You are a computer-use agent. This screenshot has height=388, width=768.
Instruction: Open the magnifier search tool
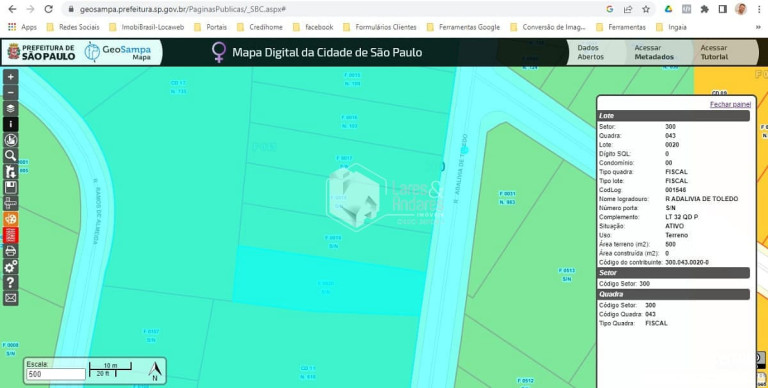pos(10,156)
